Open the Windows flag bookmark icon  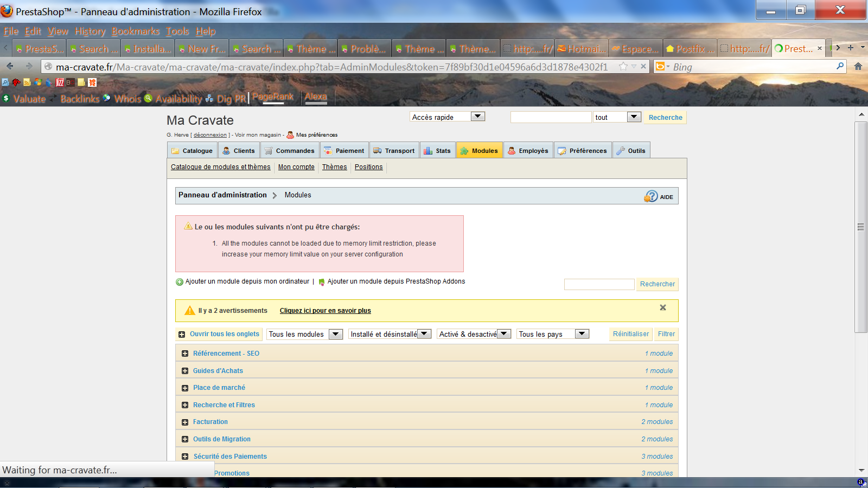point(38,82)
